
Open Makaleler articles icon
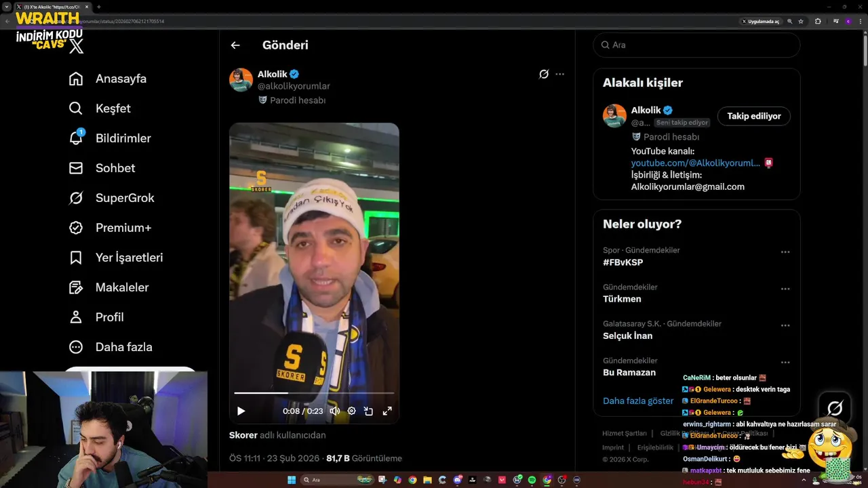point(76,287)
